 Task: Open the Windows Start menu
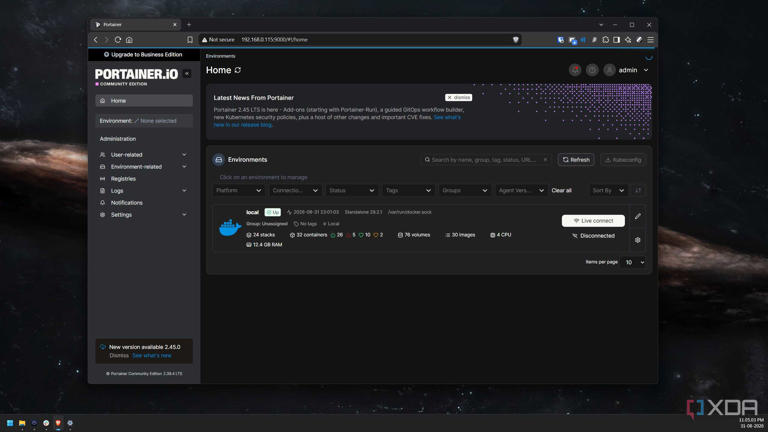[x=10, y=423]
